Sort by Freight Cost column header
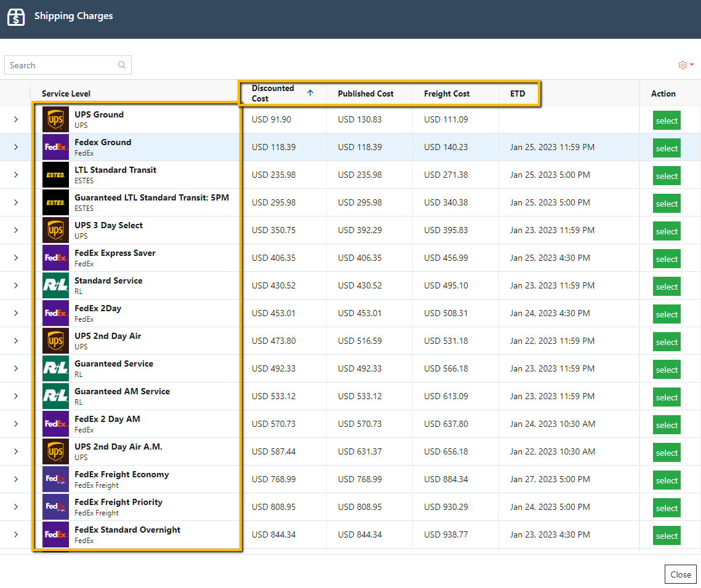 click(447, 93)
